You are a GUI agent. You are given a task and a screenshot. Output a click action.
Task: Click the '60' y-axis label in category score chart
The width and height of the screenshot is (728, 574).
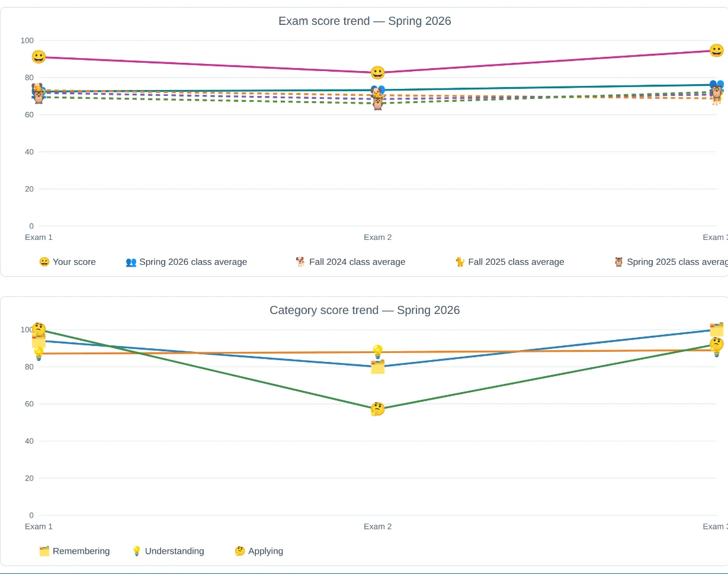pos(29,404)
